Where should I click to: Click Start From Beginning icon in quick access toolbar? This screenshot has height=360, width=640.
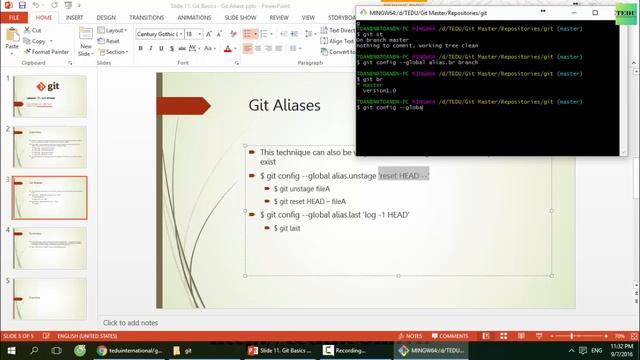tap(68, 5)
